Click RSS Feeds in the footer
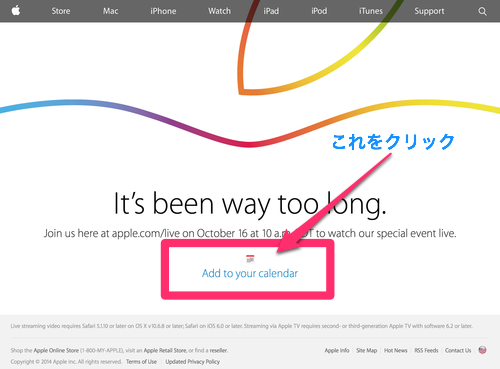Viewport: 500px width, 369px height. 426,350
